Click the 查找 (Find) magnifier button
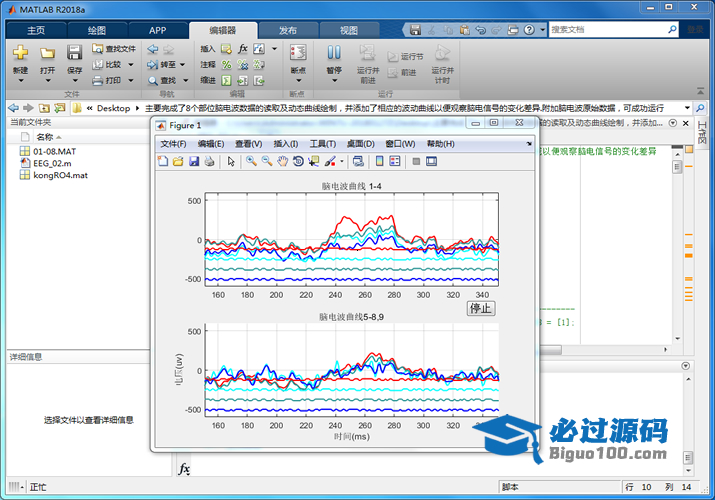Viewport: 715px width, 500px height. pos(162,81)
